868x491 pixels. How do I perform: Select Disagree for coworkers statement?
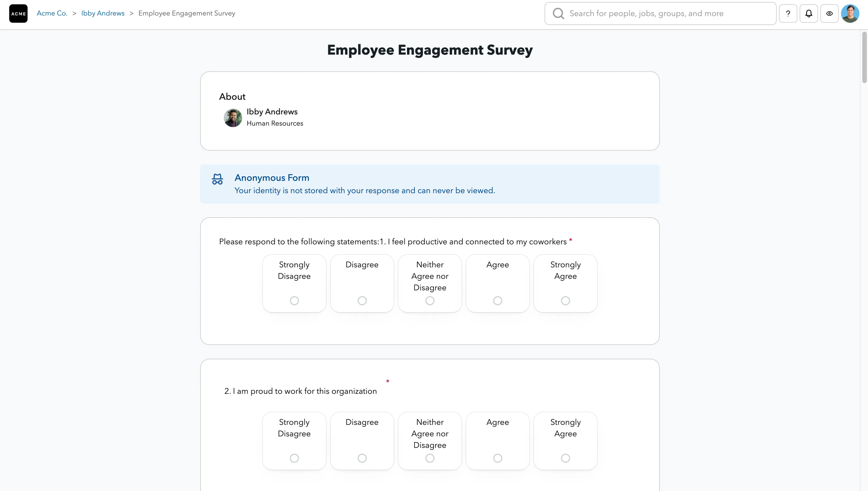click(x=362, y=283)
